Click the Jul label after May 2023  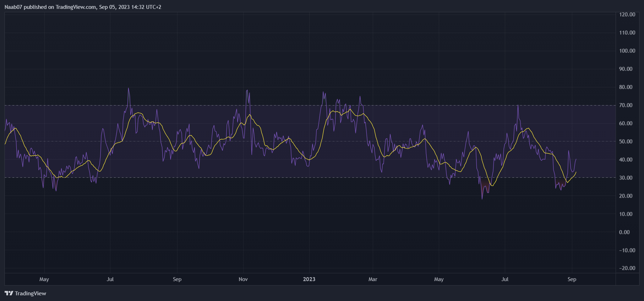[505, 279]
